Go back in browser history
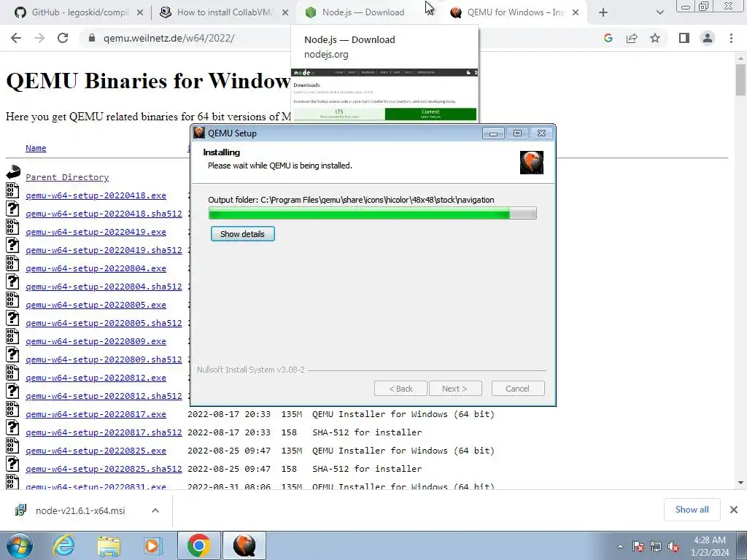Image resolution: width=747 pixels, height=560 pixels. pos(16,38)
